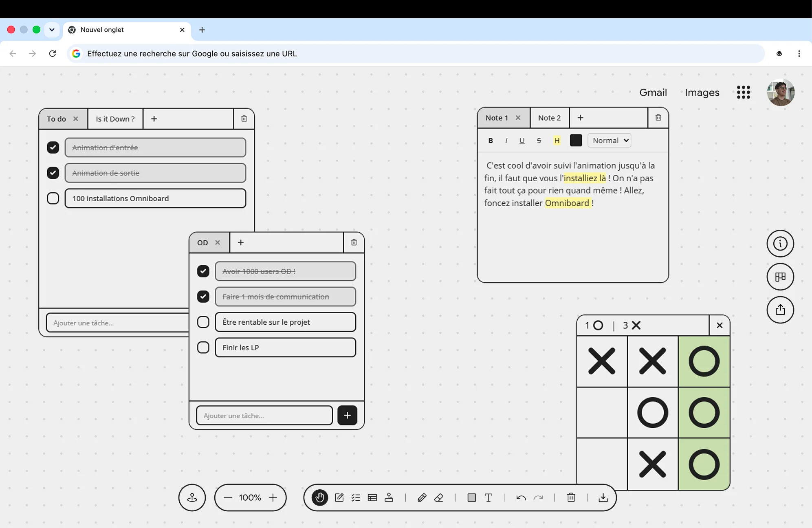
Task: Zoom in with the plus button
Action: point(273,497)
